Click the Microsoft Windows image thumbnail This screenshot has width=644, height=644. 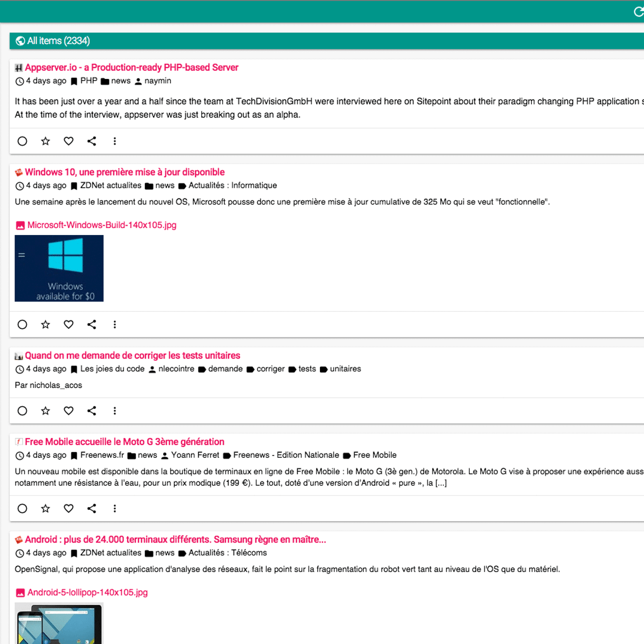59,268
